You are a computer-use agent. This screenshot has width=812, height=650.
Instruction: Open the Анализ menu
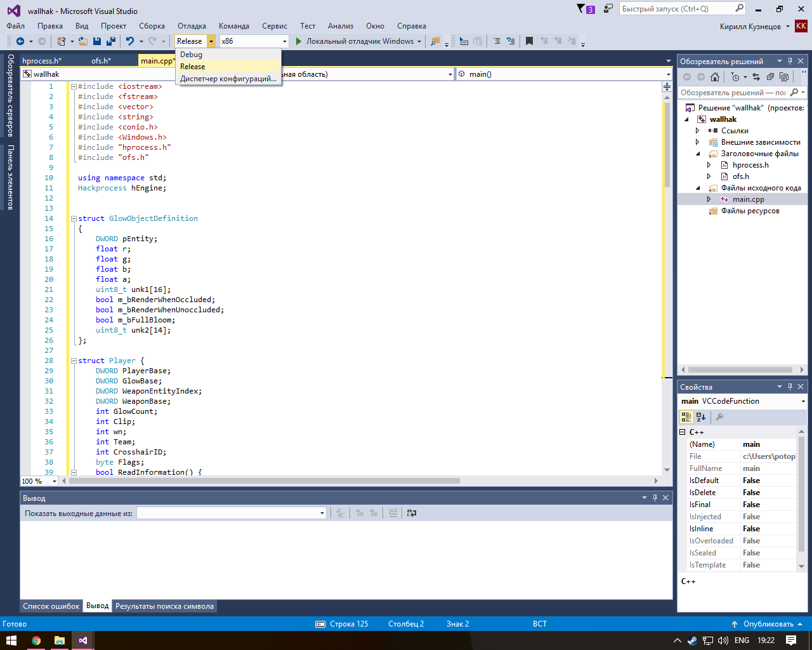(x=341, y=26)
